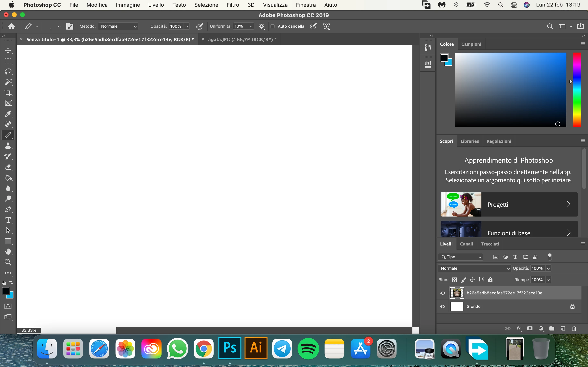The height and width of the screenshot is (367, 588).
Task: Hide the Sfondo layer visibility
Action: tap(443, 307)
